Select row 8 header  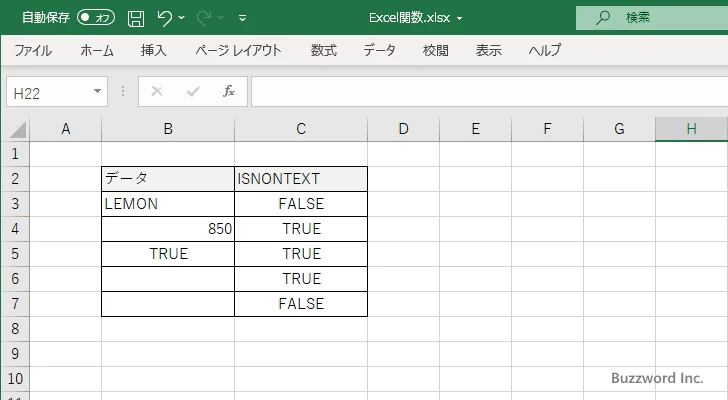pyautogui.click(x=15, y=329)
